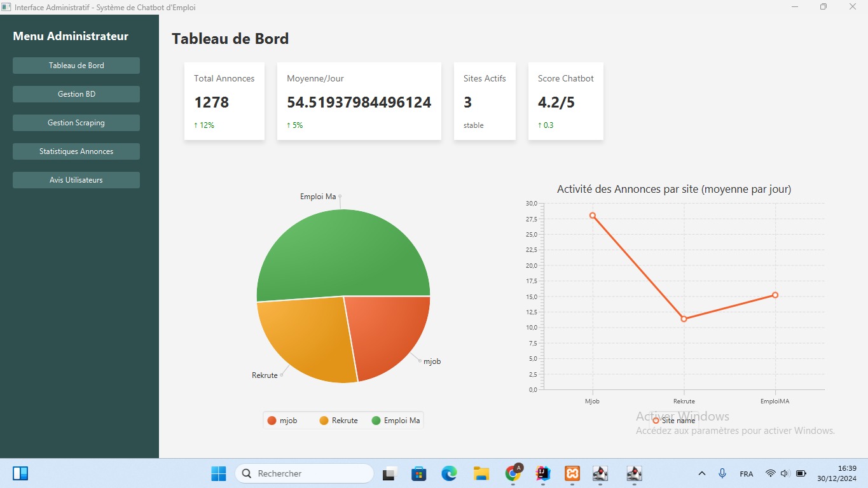Image resolution: width=868 pixels, height=488 pixels.
Task: Open the Tableau de Bord menu button
Action: [x=76, y=66]
